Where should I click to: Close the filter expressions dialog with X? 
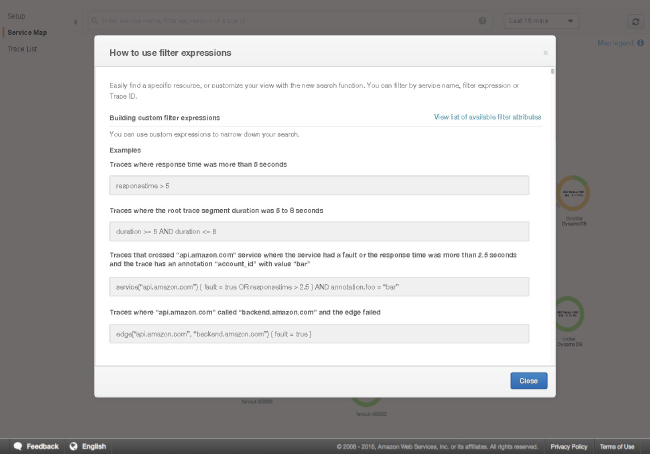tap(545, 53)
